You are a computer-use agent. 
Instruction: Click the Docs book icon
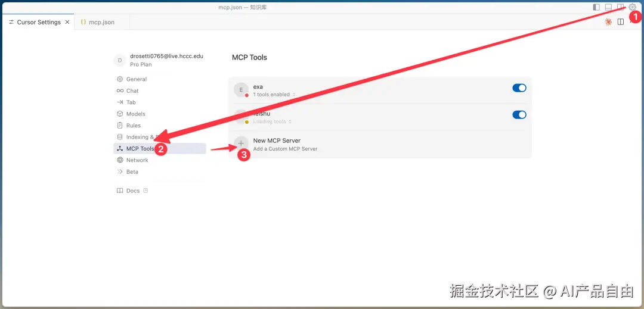(x=120, y=191)
